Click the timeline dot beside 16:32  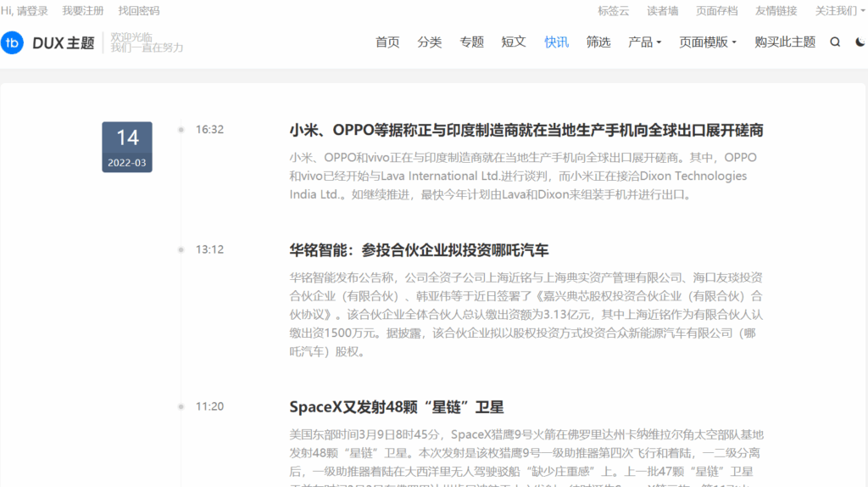(181, 130)
